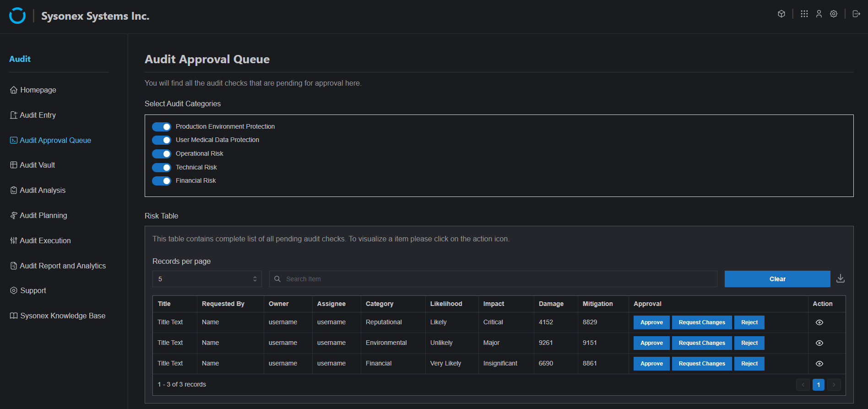Open the user profile icon
This screenshot has height=409, width=868.
(x=819, y=14)
